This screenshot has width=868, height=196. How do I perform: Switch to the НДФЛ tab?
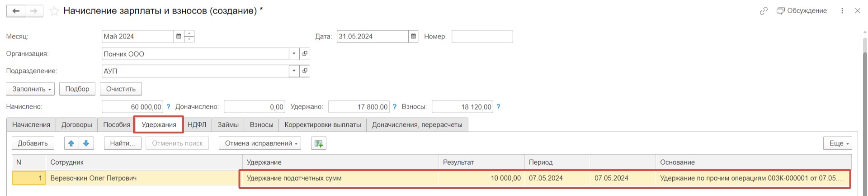pyautogui.click(x=197, y=124)
